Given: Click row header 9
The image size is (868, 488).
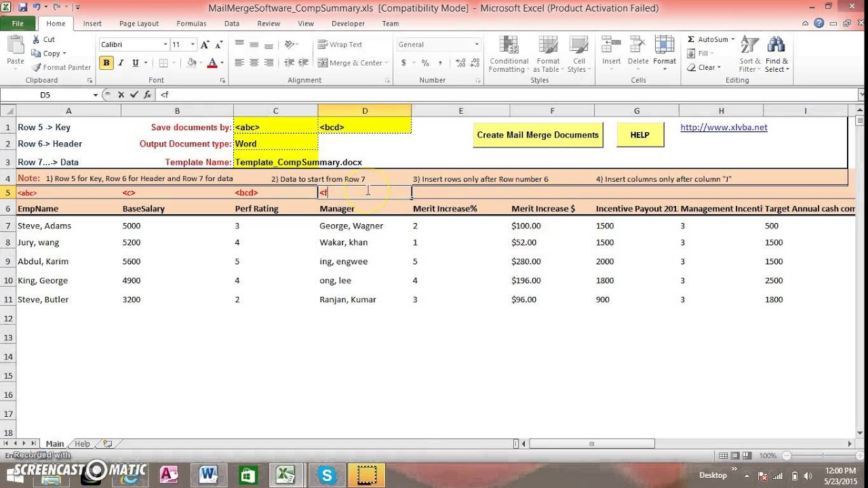Looking at the screenshot, I should point(7,262).
